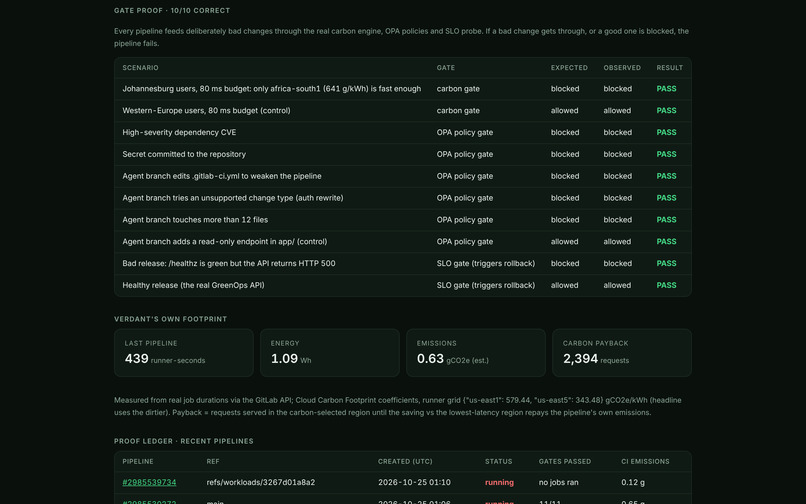Click PASS result in the Johannesburg row
This screenshot has height=504, width=806.
(666, 89)
